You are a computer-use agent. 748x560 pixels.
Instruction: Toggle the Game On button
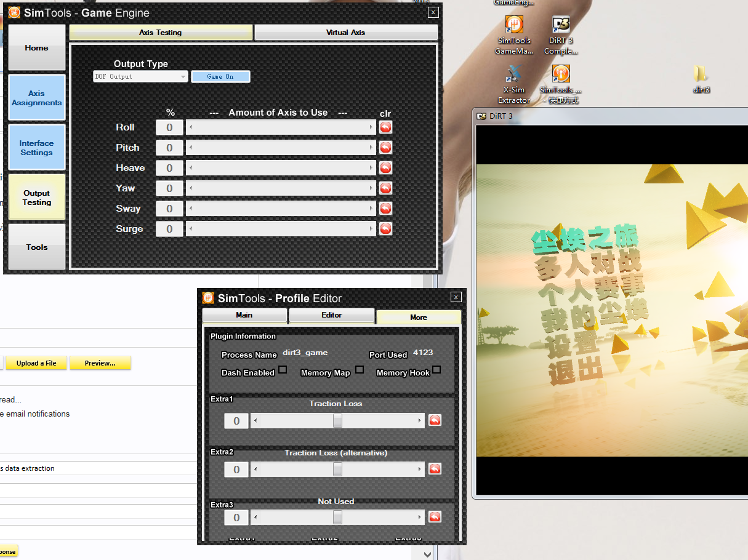220,77
